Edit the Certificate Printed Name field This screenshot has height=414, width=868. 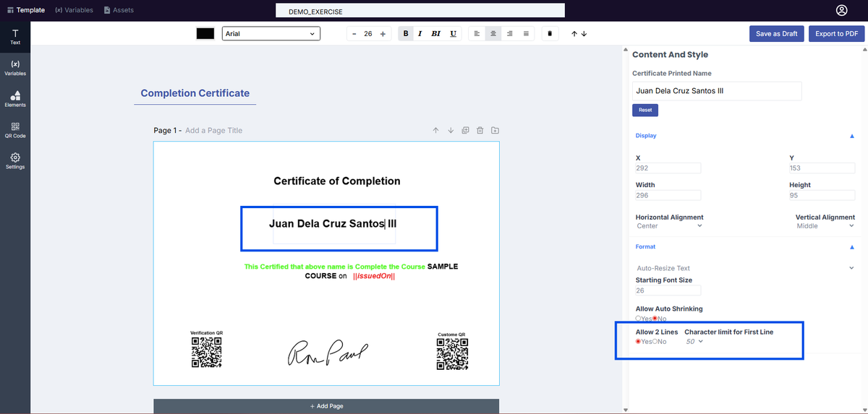click(717, 91)
